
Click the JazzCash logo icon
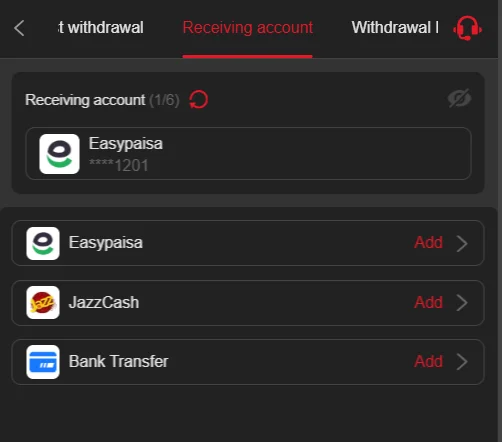[x=43, y=303]
